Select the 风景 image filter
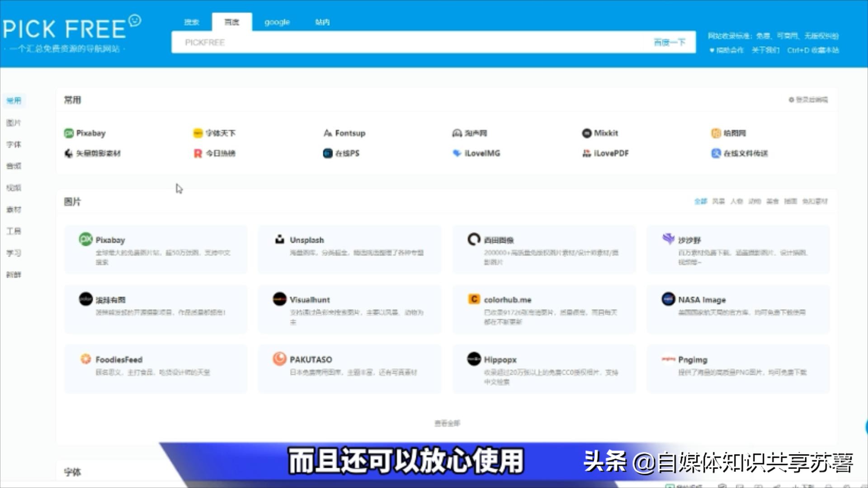This screenshot has height=488, width=868. tap(718, 202)
